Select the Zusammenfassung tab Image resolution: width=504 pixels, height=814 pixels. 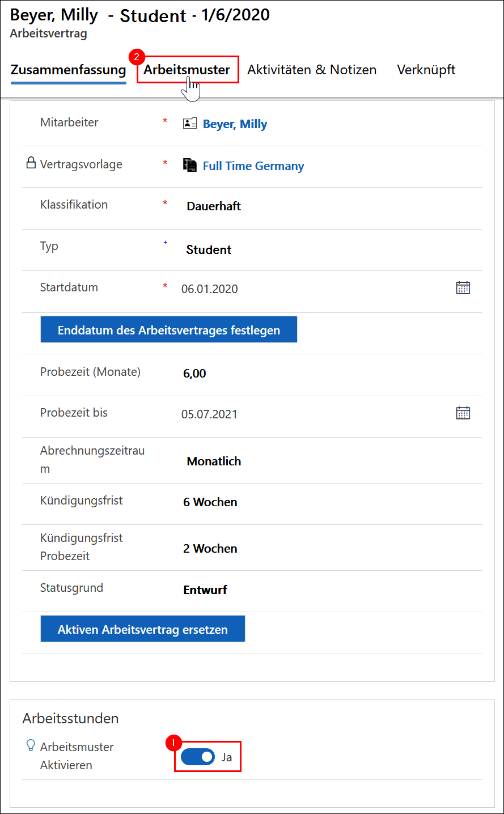pyautogui.click(x=68, y=70)
